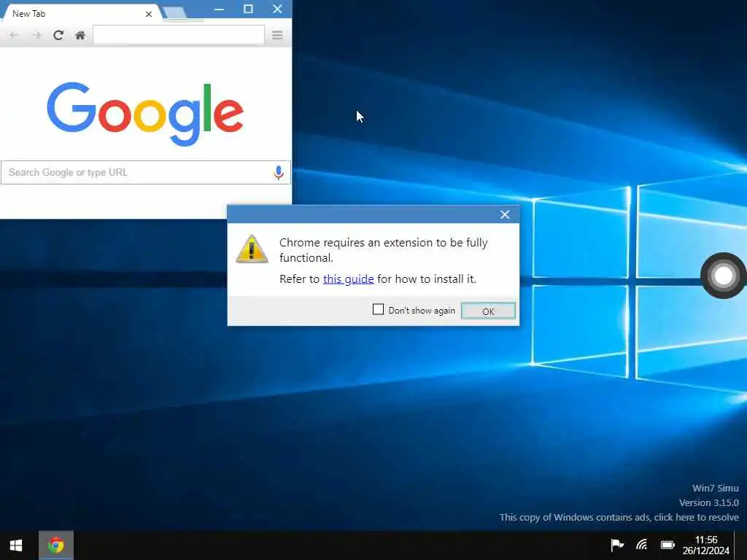747x560 pixels.
Task: Click the warning triangle icon in dialog
Action: coord(252,249)
